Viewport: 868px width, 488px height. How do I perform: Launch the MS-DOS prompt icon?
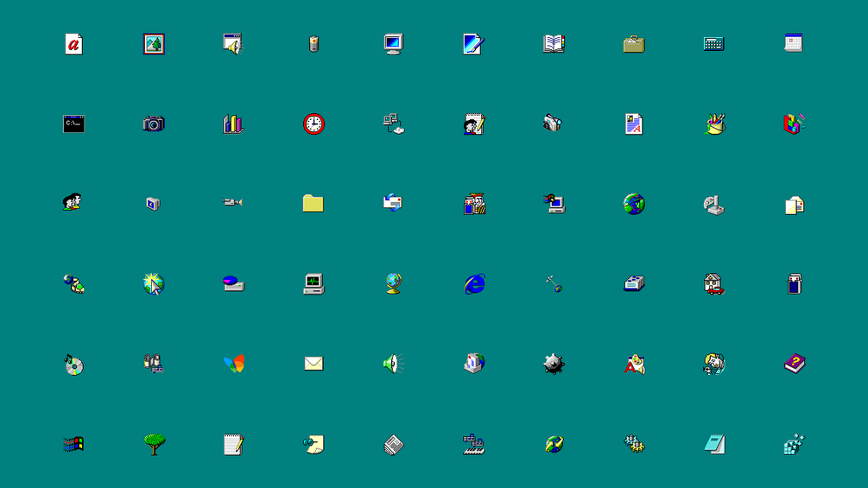(x=73, y=124)
